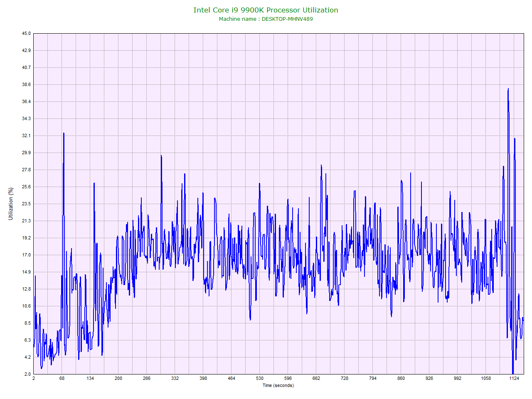532x399 pixels.
Task: Select the 19.2 utilization axis value
Action: pos(26,238)
